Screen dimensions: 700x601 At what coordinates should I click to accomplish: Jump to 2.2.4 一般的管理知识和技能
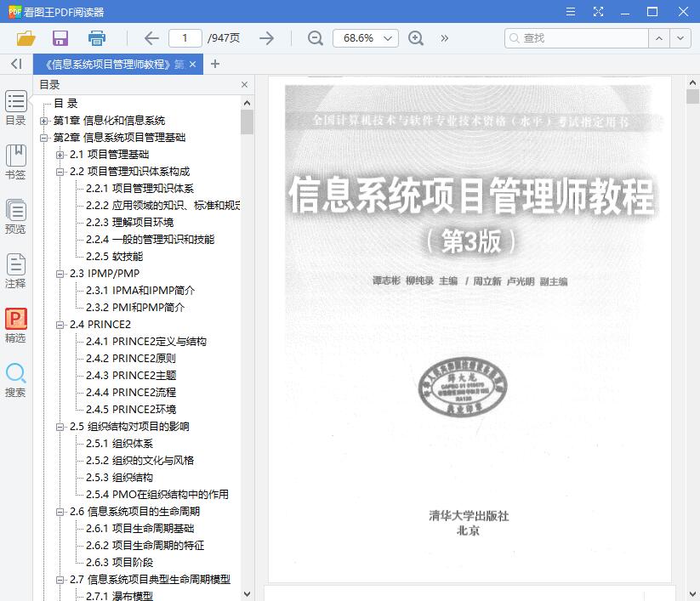150,239
